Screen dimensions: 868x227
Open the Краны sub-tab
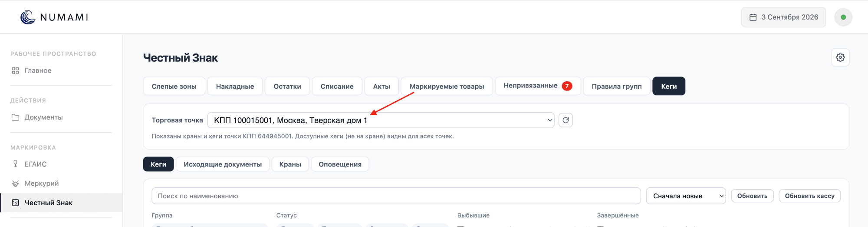(290, 164)
